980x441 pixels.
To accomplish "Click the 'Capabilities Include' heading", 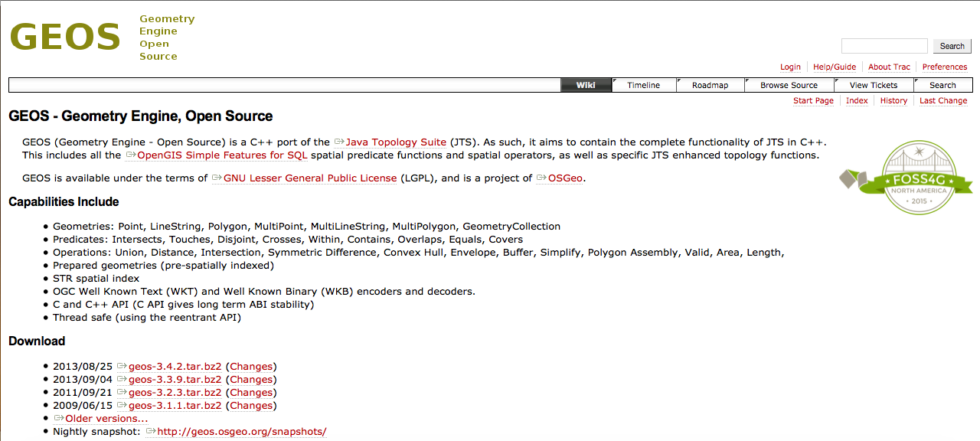I will [64, 202].
